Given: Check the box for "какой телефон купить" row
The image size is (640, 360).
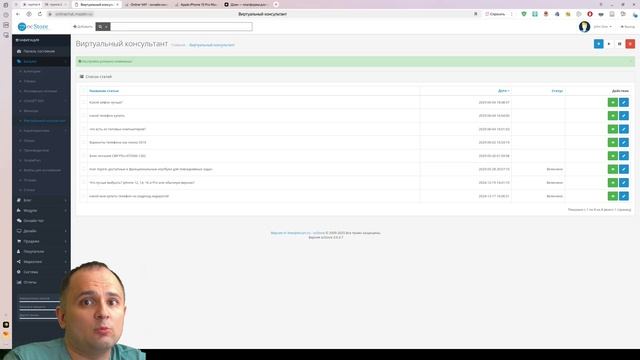Looking at the screenshot, I should (x=83, y=116).
